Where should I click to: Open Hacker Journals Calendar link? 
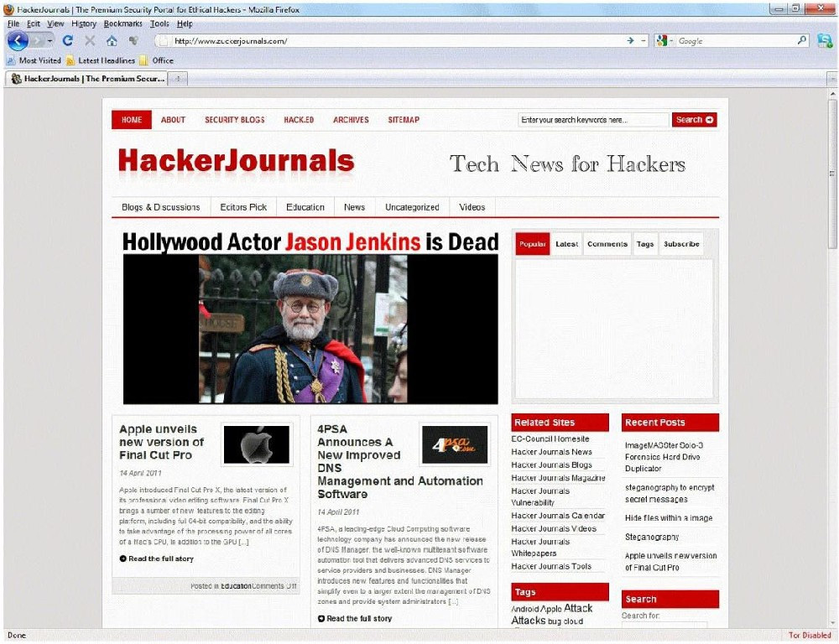pos(558,516)
